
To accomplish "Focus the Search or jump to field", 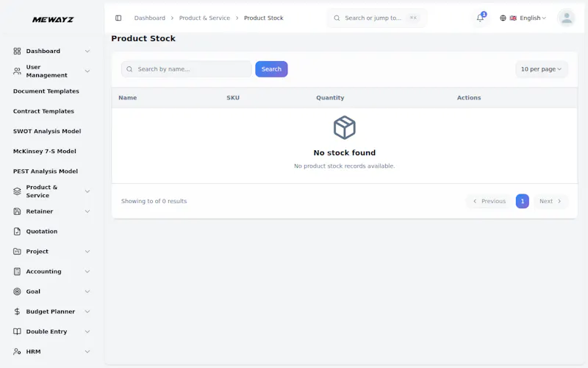I will pyautogui.click(x=377, y=18).
